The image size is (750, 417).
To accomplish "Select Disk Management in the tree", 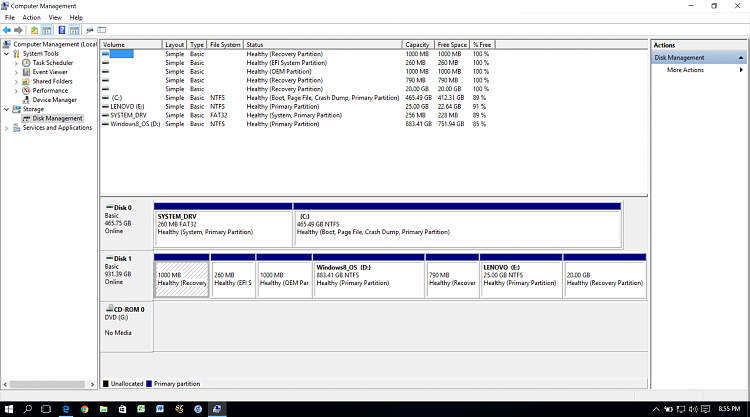I will point(57,119).
